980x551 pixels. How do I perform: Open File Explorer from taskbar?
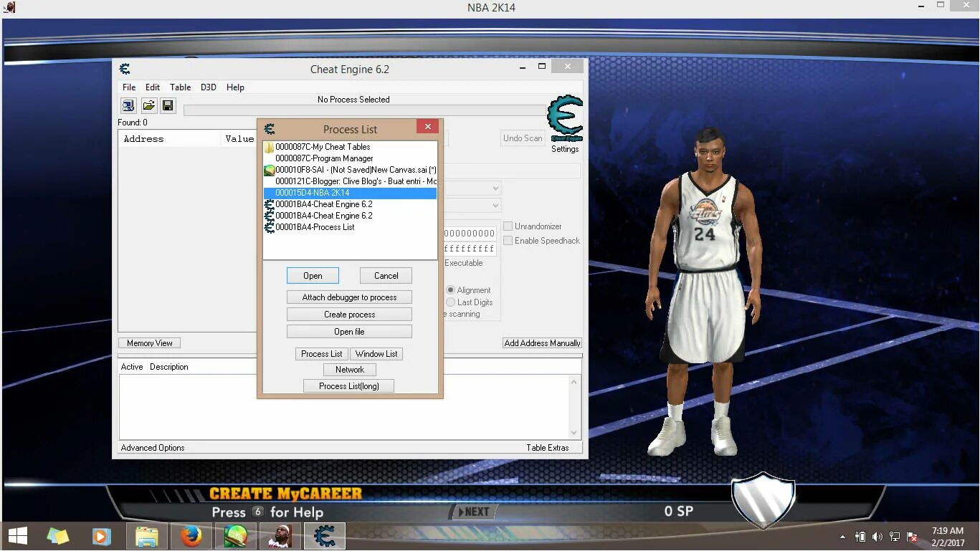pyautogui.click(x=147, y=536)
